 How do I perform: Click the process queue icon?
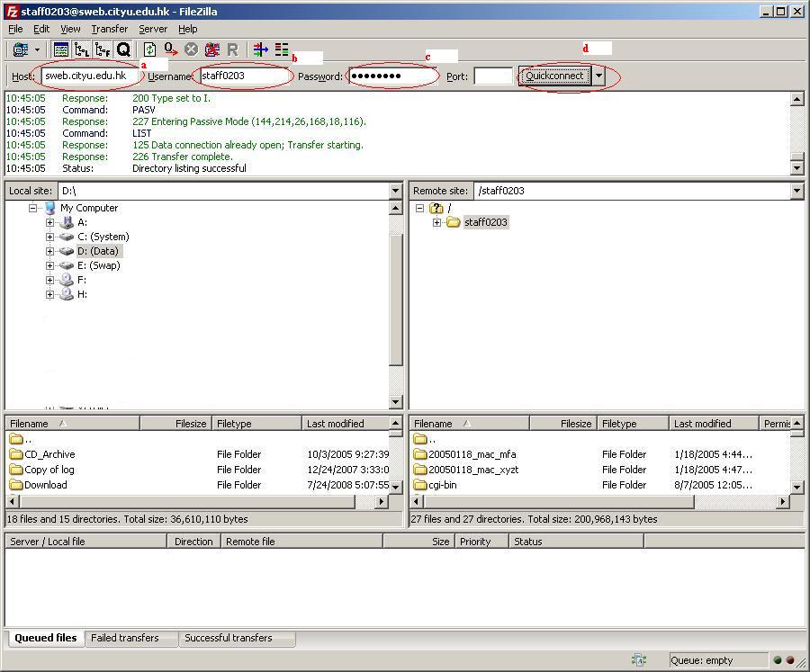pyautogui.click(x=170, y=50)
